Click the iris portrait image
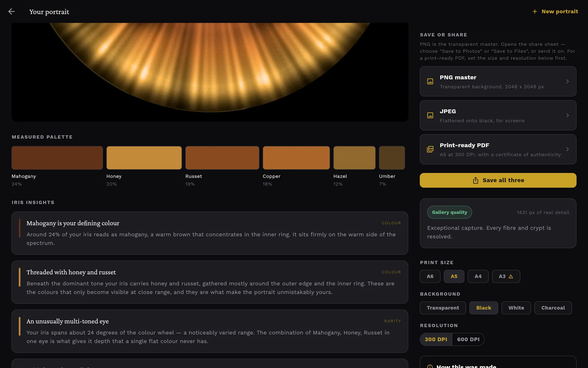This screenshot has height=368, width=588. pos(210,72)
